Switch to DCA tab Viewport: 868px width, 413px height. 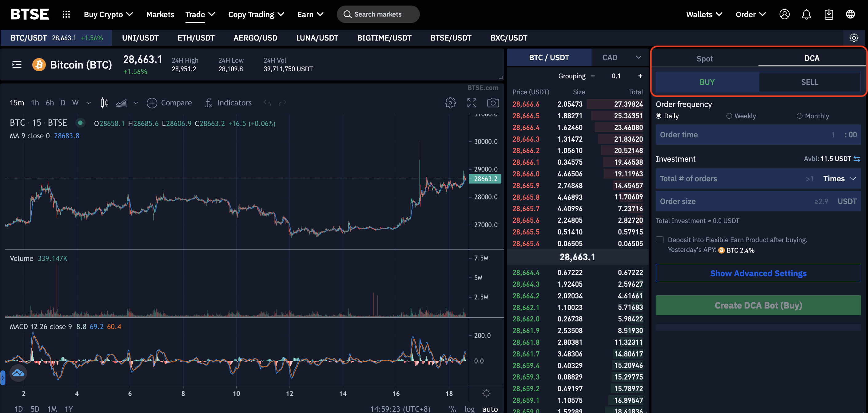(x=812, y=58)
